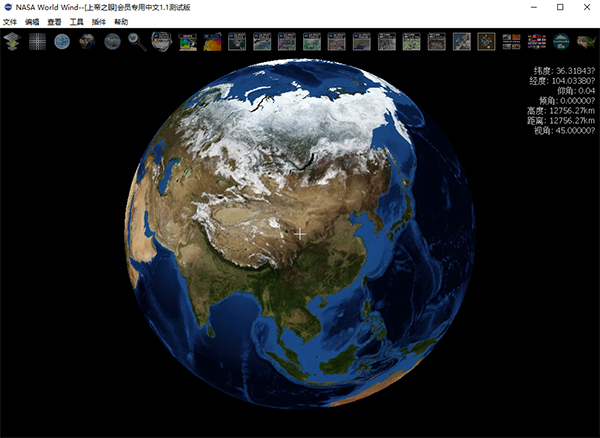
Task: Click the dark blue coastline tile icon
Action: 362,42
